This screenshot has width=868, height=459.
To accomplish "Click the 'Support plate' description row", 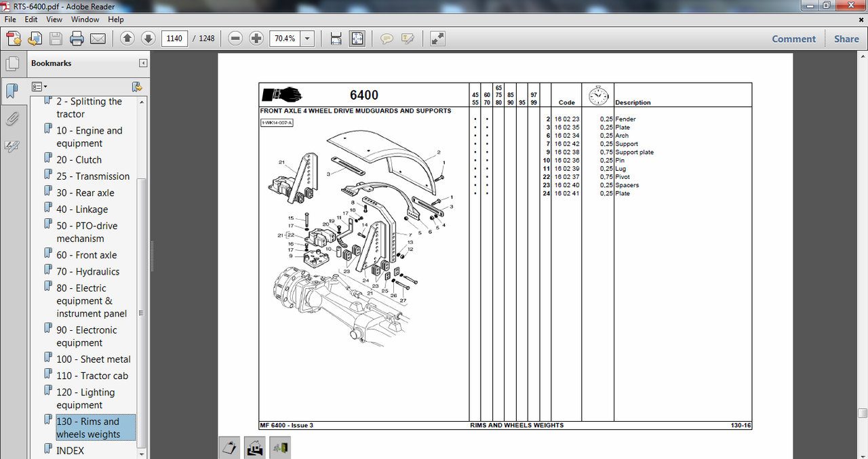I will click(x=635, y=153).
